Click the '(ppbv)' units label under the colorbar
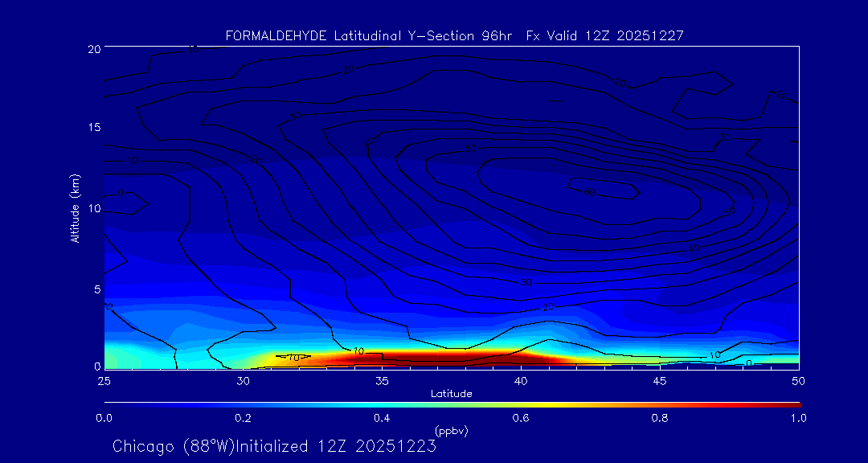868x463 pixels. (451, 431)
